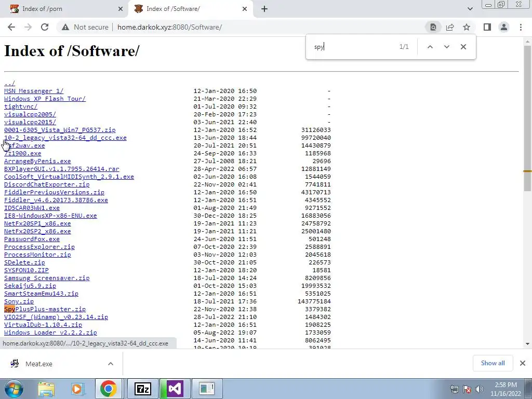
Task: Close the find bar
Action: (463, 47)
